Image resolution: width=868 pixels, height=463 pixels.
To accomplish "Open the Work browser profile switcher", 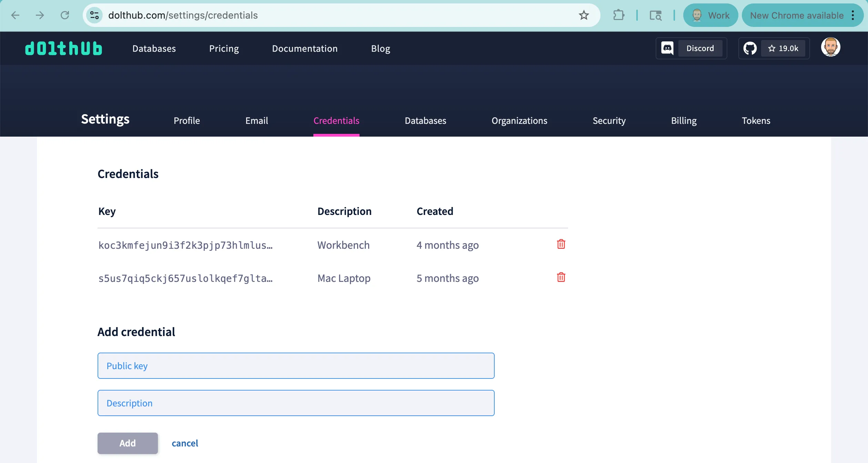I will [x=710, y=15].
